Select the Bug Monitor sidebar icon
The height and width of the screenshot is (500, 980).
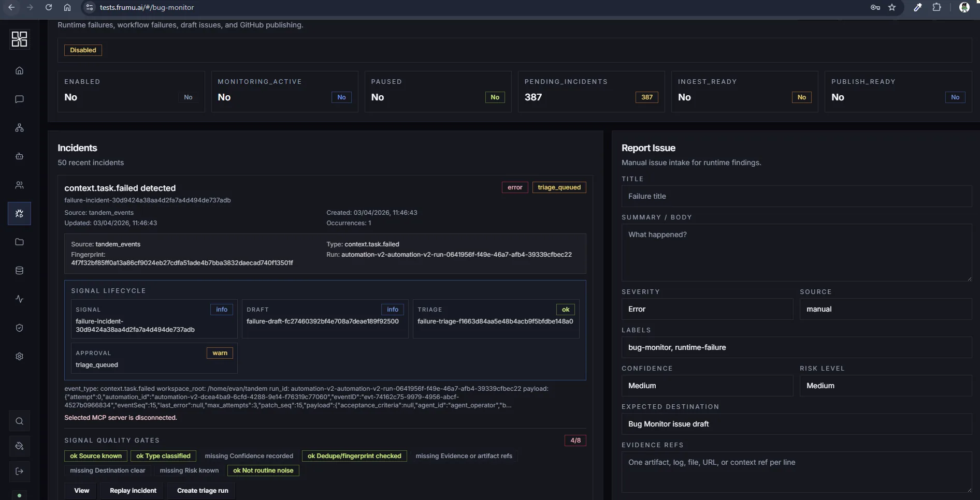pos(19,213)
